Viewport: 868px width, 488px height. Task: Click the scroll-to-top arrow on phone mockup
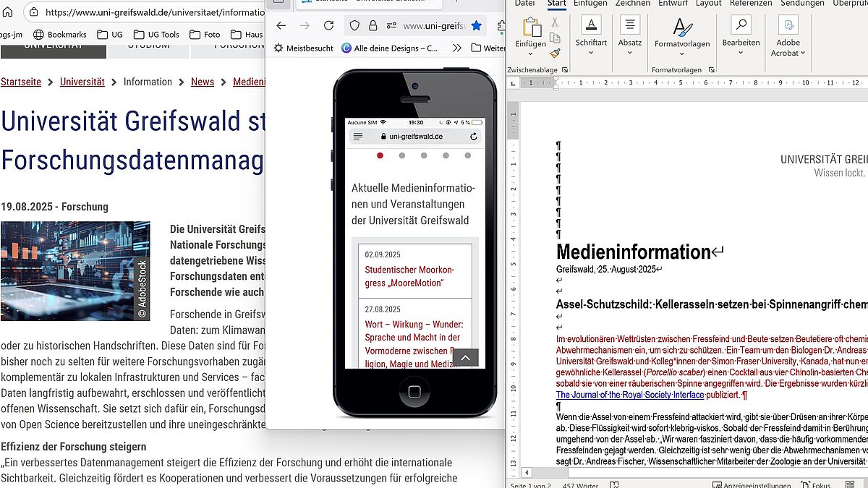pyautogui.click(x=465, y=358)
